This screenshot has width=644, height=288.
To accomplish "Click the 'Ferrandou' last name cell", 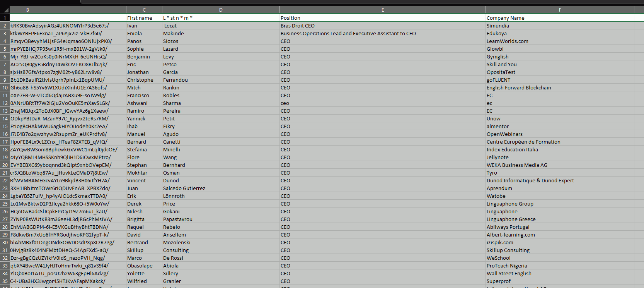I will coord(221,80).
